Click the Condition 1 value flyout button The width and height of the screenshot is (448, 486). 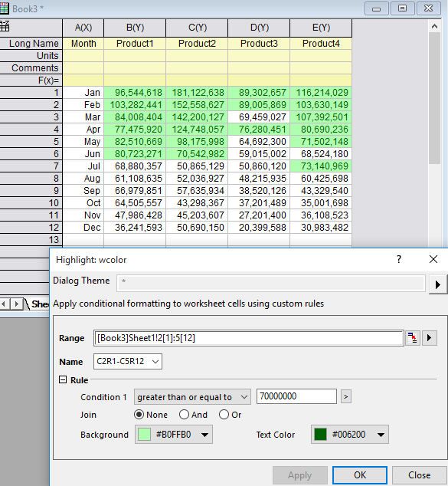coord(346,396)
